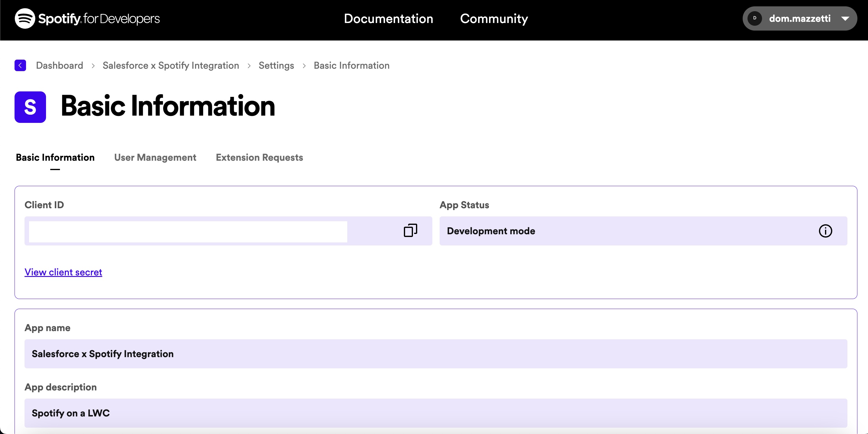Click the App name field

point(436,354)
